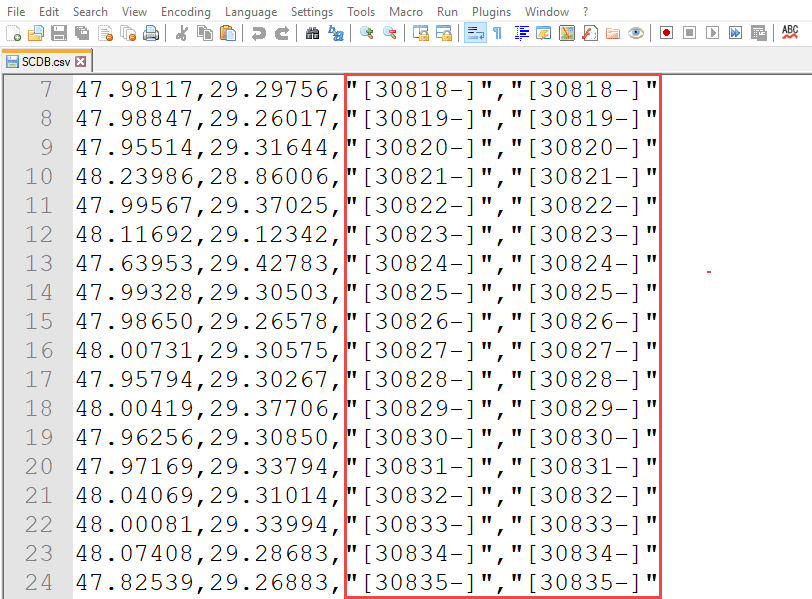
Task: Click the New file toolbar icon
Action: click(13, 33)
